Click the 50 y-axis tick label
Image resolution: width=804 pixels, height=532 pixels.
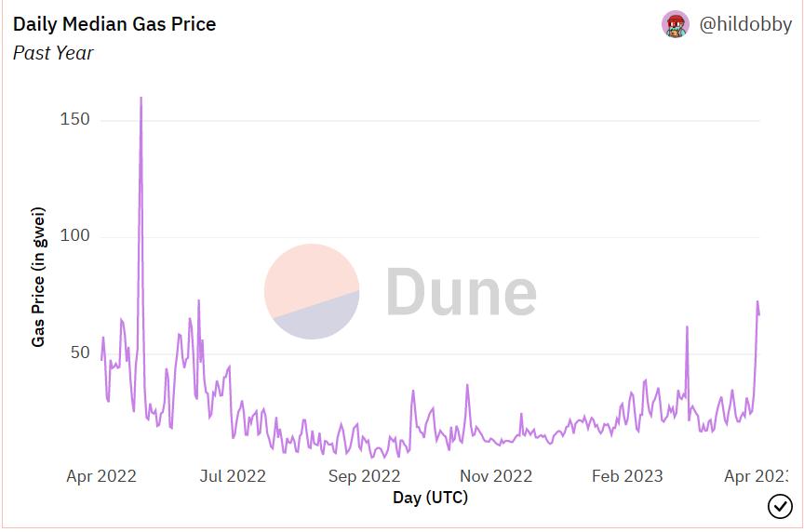(x=80, y=353)
